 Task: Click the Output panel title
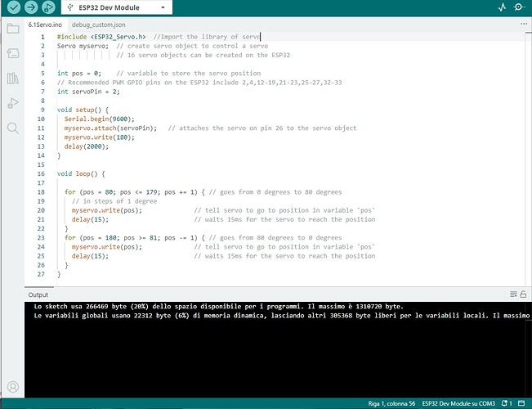click(x=38, y=294)
